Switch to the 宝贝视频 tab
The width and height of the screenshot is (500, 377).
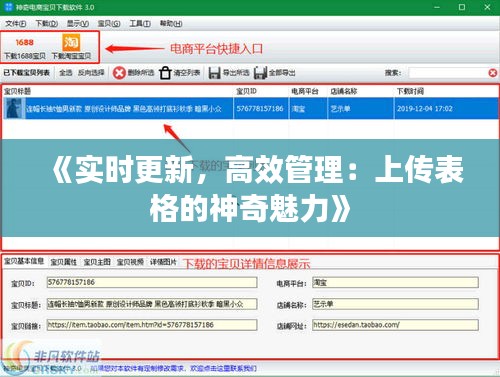click(130, 262)
